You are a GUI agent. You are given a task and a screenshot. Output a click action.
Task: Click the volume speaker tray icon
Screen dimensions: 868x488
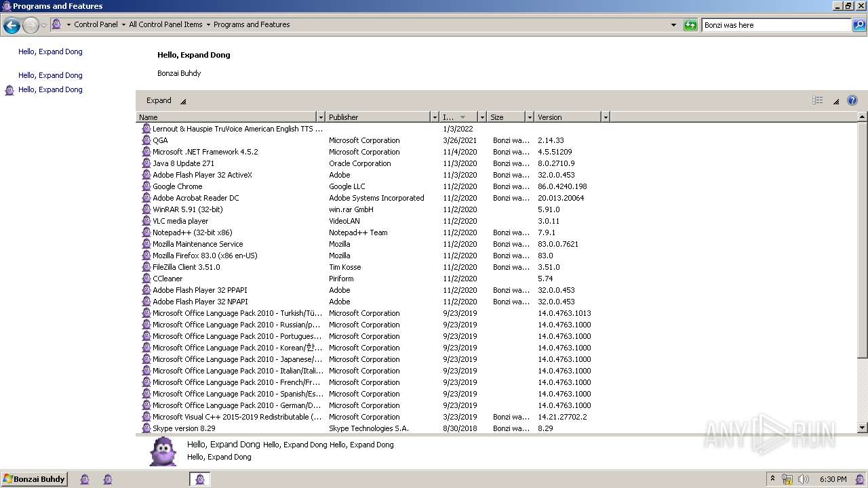[804, 479]
